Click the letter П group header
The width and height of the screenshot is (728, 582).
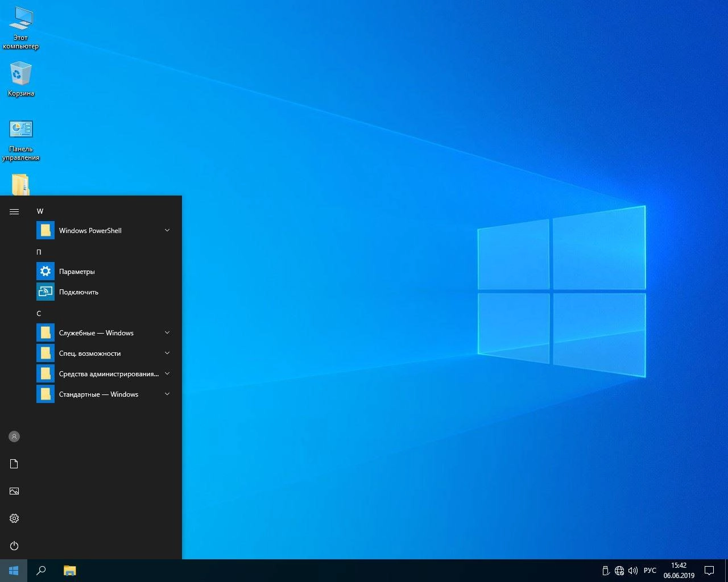pos(39,252)
